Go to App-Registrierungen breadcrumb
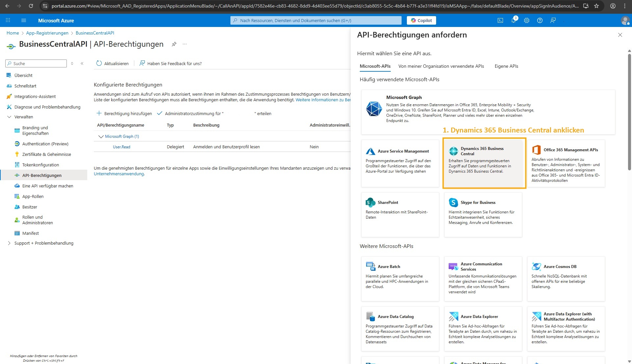The image size is (632, 364). [x=47, y=33]
